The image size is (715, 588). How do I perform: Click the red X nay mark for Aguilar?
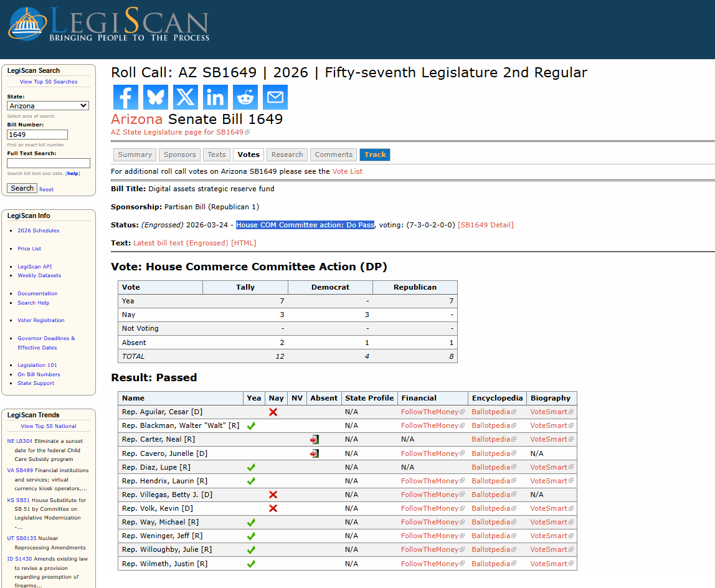click(273, 412)
